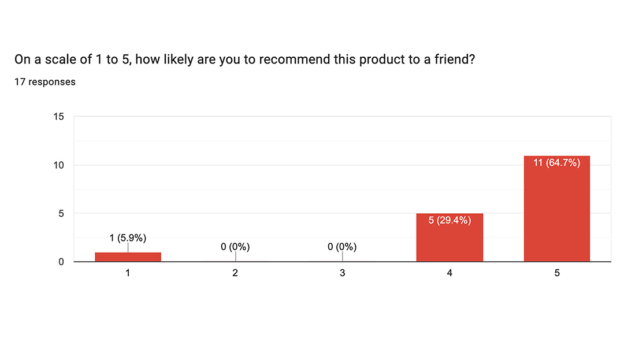This screenshot has height=364, width=624.
Task: Click the "17 responses" count text
Action: [45, 82]
